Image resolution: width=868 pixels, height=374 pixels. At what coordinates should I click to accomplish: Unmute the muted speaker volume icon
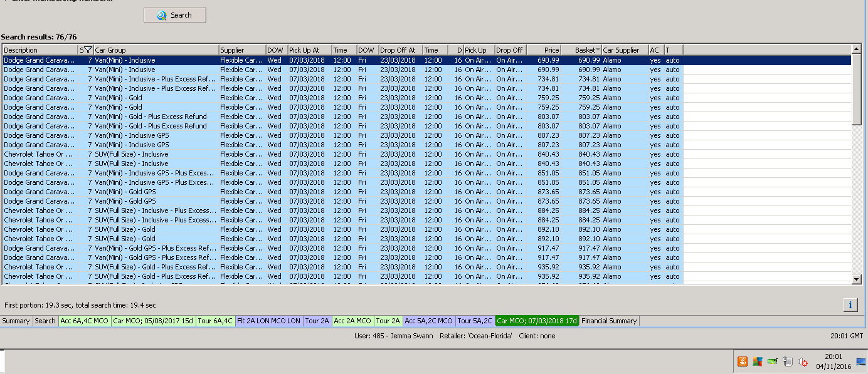802,361
